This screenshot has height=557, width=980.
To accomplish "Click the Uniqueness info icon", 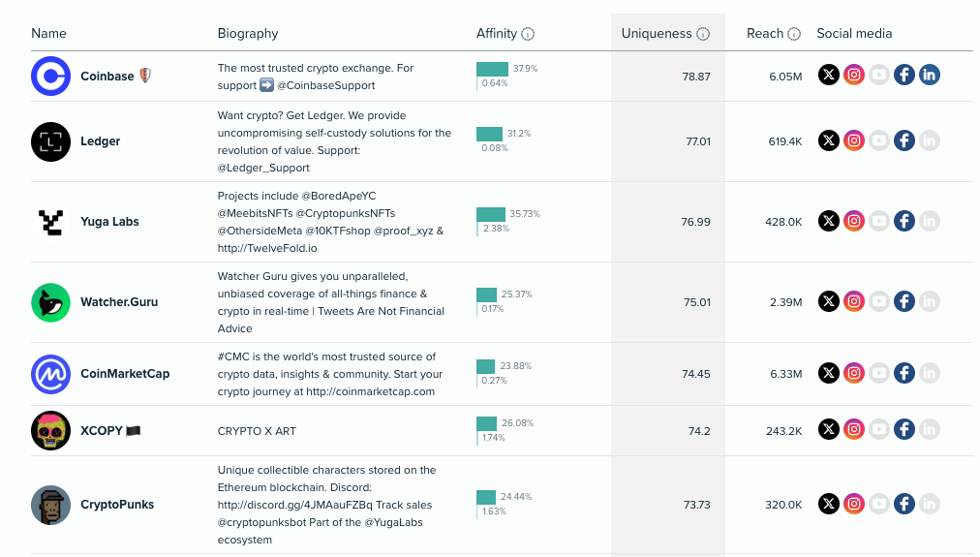I will point(703,34).
